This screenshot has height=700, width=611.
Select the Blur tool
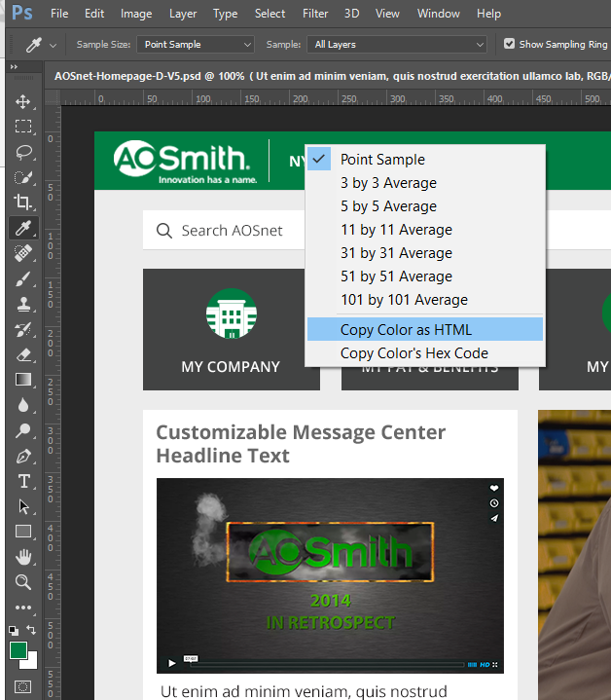[23, 405]
